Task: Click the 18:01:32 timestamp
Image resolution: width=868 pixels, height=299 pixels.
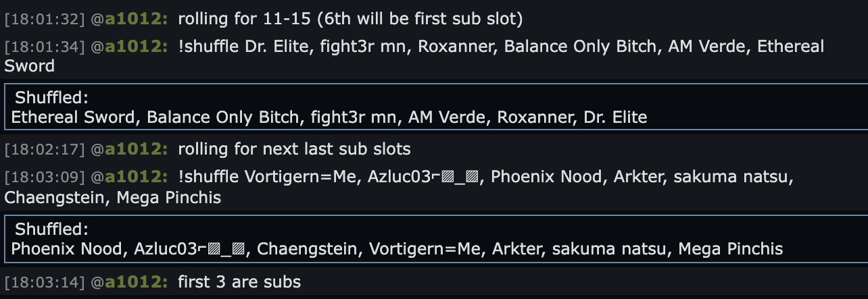Action: (x=45, y=19)
